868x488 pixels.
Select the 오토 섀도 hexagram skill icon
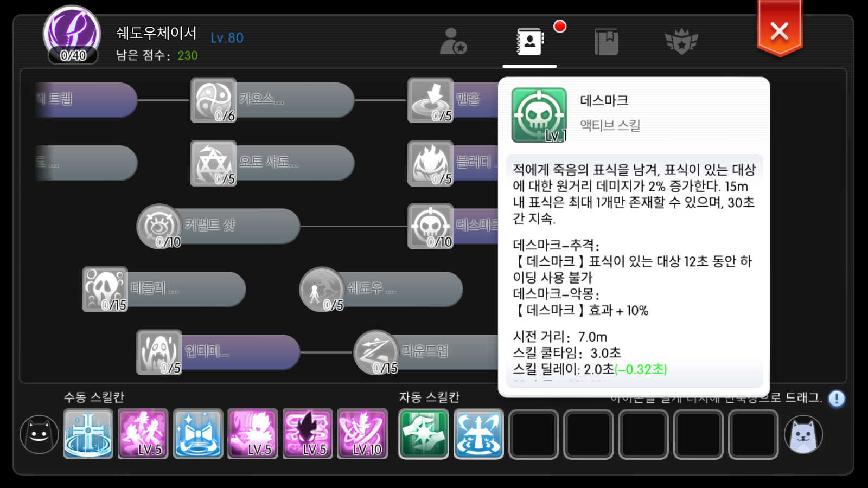213,163
